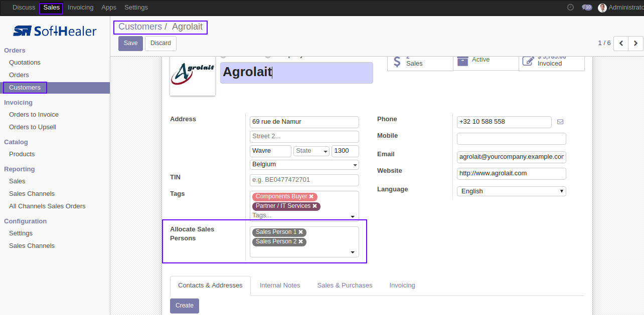Image resolution: width=644 pixels, height=315 pixels.
Task: Open the Settings top menu
Action: [x=136, y=8]
